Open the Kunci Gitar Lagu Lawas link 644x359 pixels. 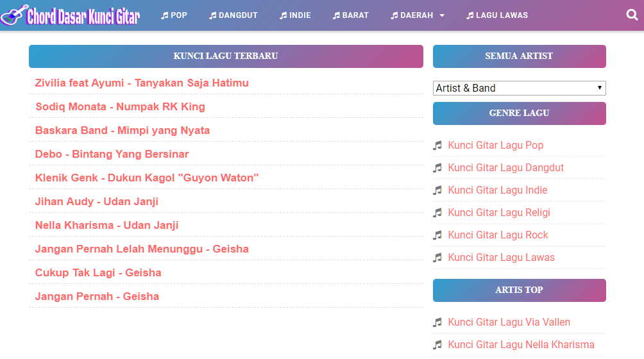coord(502,258)
